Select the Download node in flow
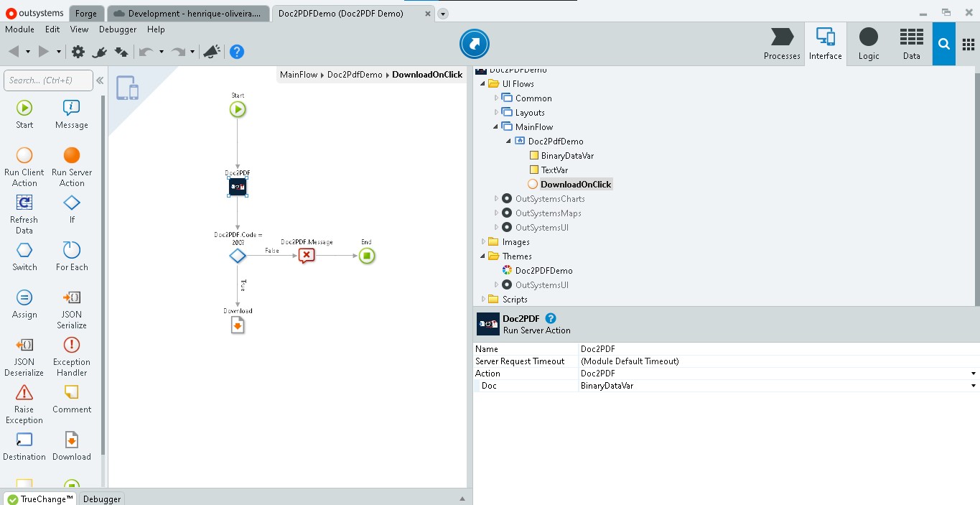 coord(238,325)
